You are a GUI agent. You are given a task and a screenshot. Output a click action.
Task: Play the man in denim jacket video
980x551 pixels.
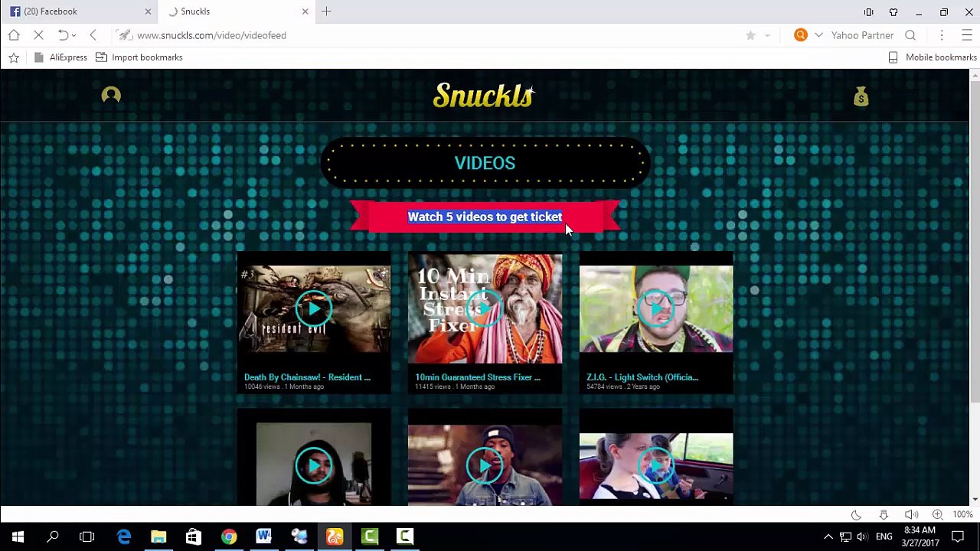[485, 465]
